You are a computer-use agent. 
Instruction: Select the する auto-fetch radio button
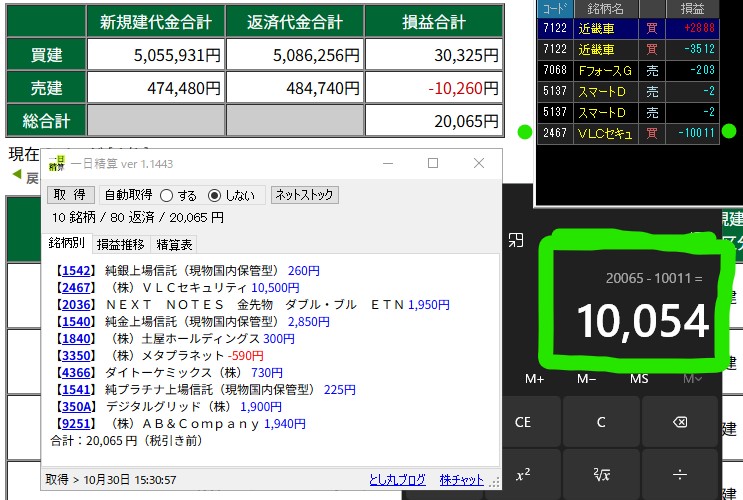pyautogui.click(x=166, y=195)
